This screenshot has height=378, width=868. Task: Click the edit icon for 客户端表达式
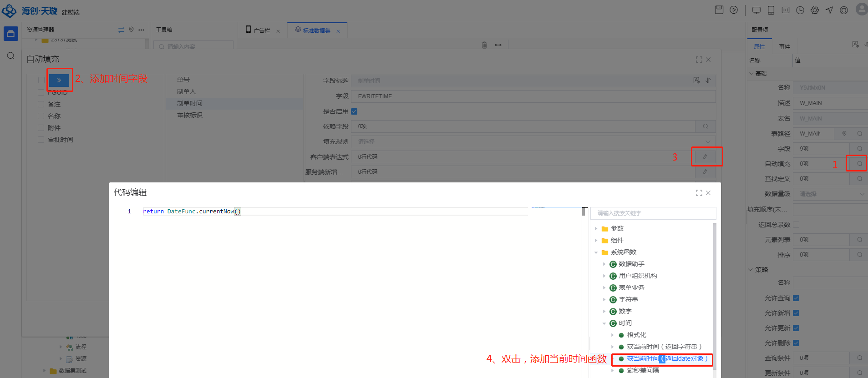[706, 157]
